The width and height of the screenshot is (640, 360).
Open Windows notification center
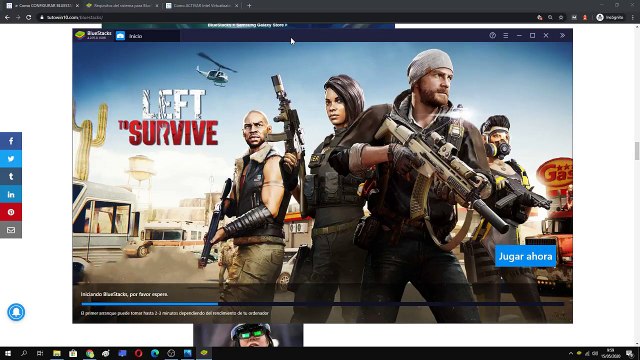coord(630,353)
